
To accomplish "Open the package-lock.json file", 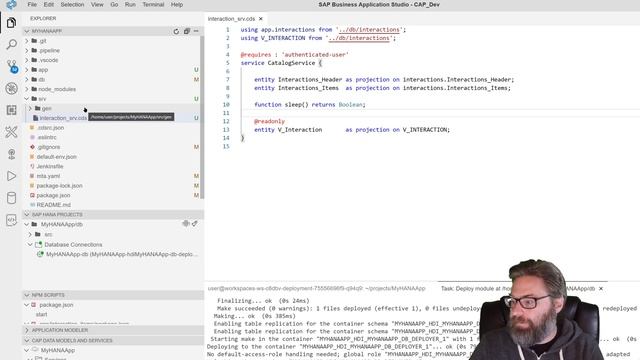I will [59, 186].
